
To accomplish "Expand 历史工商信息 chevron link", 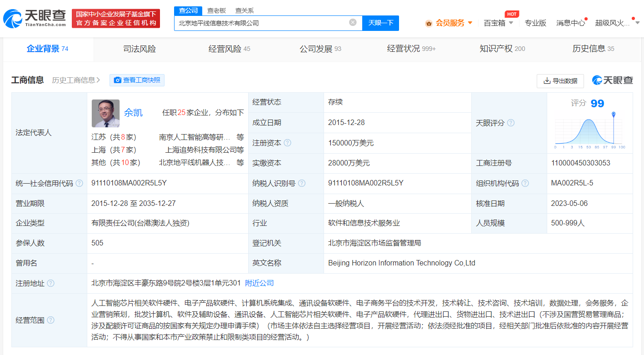I will tap(76, 80).
